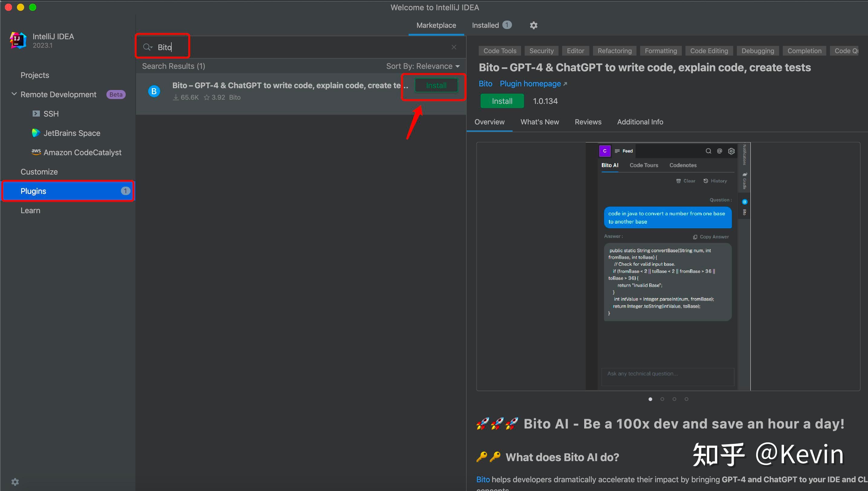868x491 pixels.
Task: Collapse the Remote Development tree section
Action: (14, 94)
